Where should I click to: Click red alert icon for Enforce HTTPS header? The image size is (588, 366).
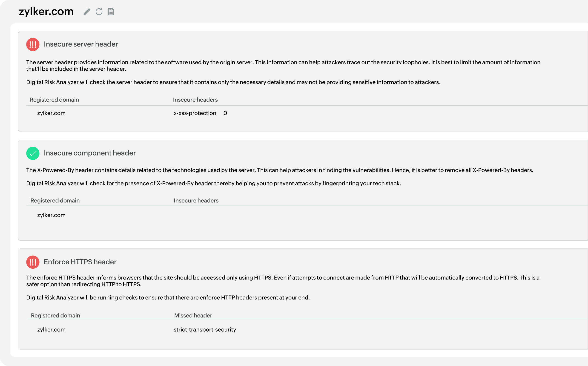[x=33, y=262]
